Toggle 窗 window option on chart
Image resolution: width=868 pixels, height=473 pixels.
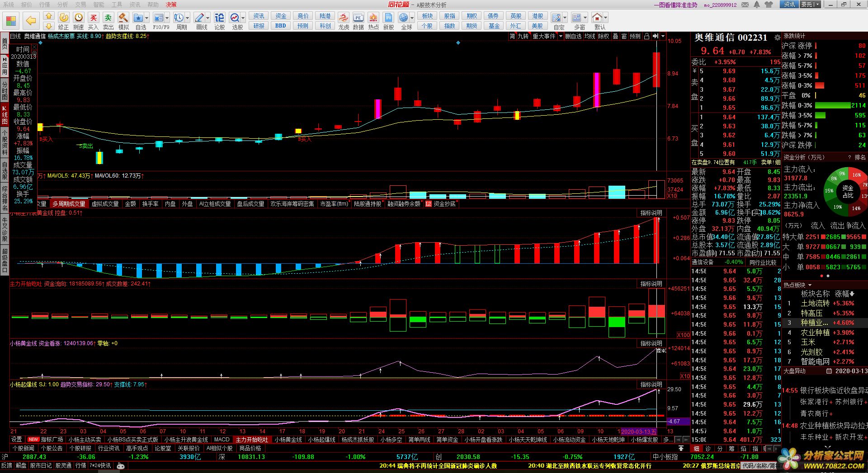pos(624,36)
